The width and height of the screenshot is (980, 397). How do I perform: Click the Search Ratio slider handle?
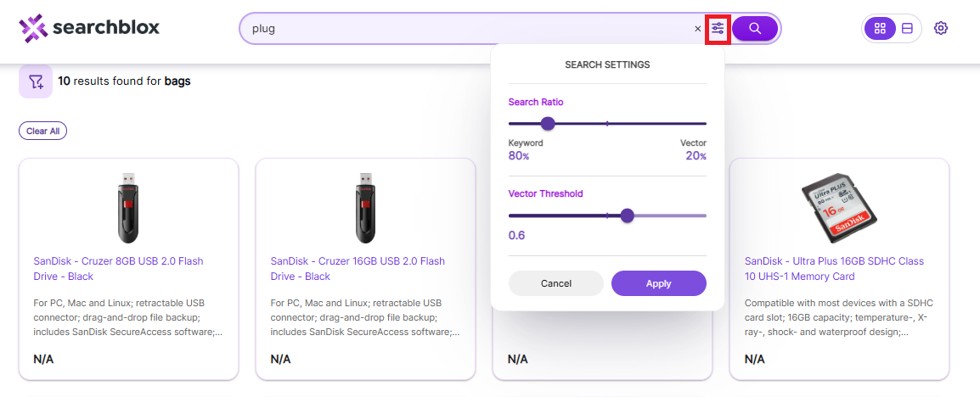(548, 124)
